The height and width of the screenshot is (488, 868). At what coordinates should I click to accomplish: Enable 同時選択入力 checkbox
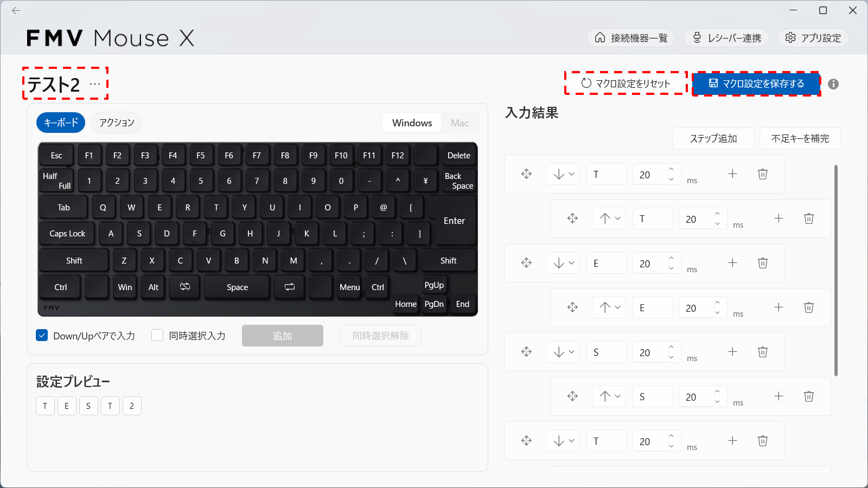tap(157, 336)
